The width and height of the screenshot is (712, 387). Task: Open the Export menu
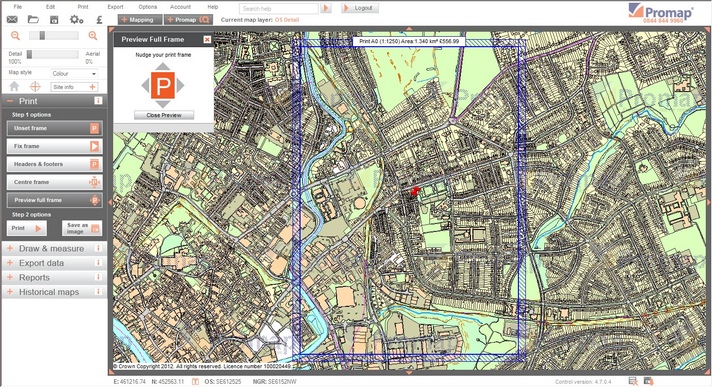(x=115, y=7)
